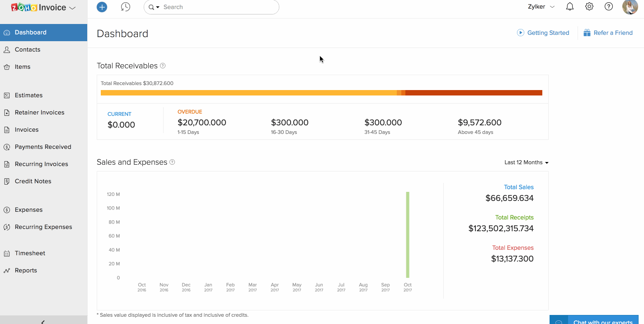The width and height of the screenshot is (644, 324).
Task: Click the Total Receivables info icon
Action: click(x=163, y=66)
